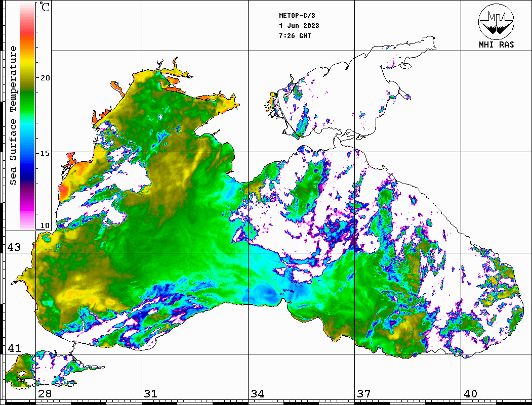Click longitude label 31
This screenshot has height=405, width=532.
(151, 394)
